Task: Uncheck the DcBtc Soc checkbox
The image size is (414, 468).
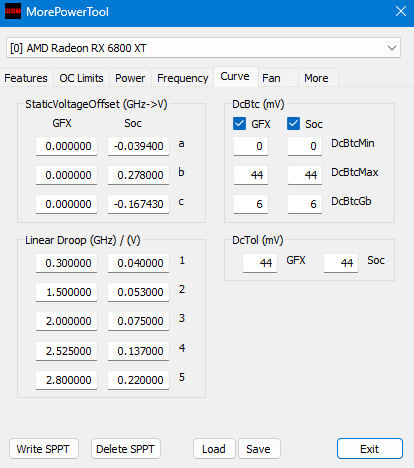Action: tap(293, 124)
